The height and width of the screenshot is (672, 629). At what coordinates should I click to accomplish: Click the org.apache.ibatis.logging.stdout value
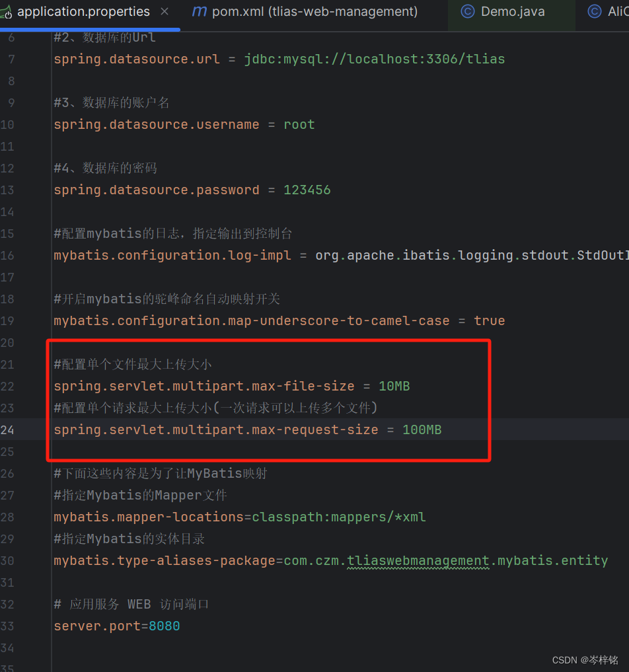coord(472,256)
